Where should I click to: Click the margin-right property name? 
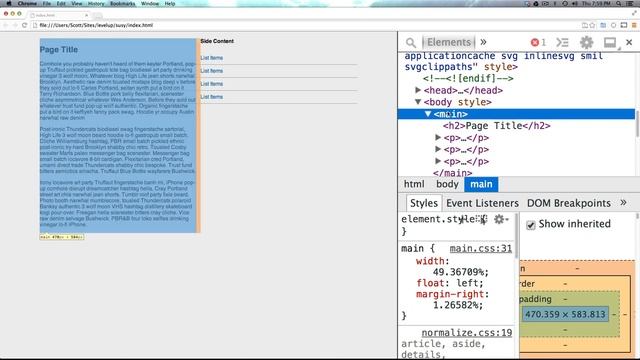tap(449, 294)
